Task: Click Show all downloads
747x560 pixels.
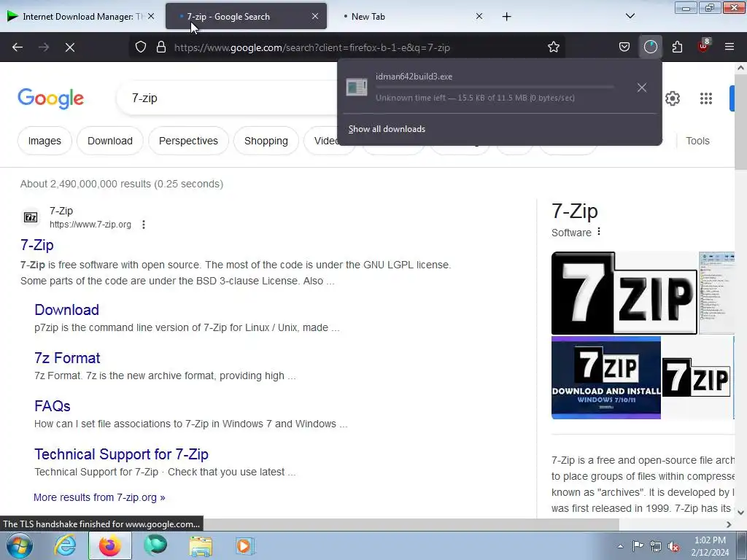Action: click(387, 129)
